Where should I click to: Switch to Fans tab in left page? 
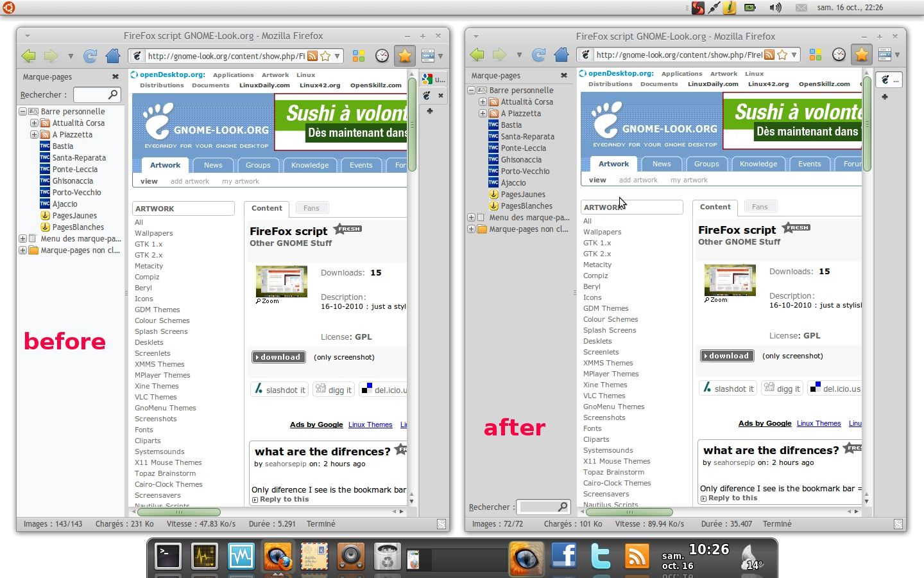pos(311,208)
